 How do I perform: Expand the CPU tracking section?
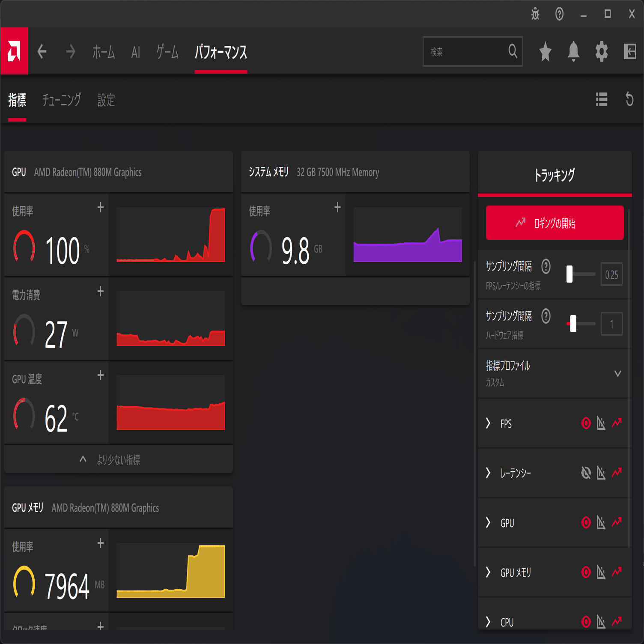point(488,622)
